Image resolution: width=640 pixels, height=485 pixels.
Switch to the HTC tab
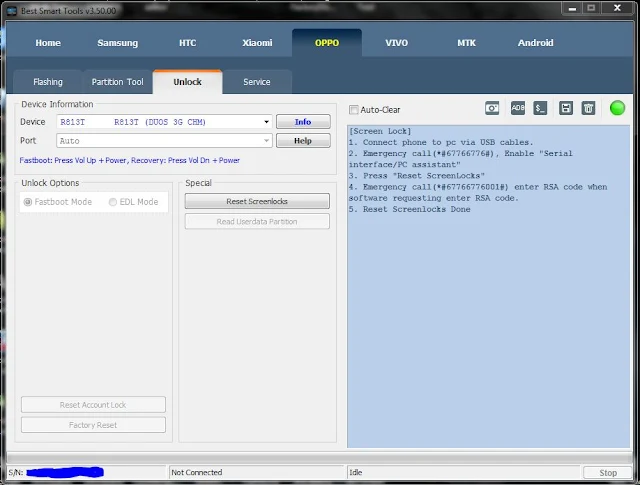(x=187, y=43)
